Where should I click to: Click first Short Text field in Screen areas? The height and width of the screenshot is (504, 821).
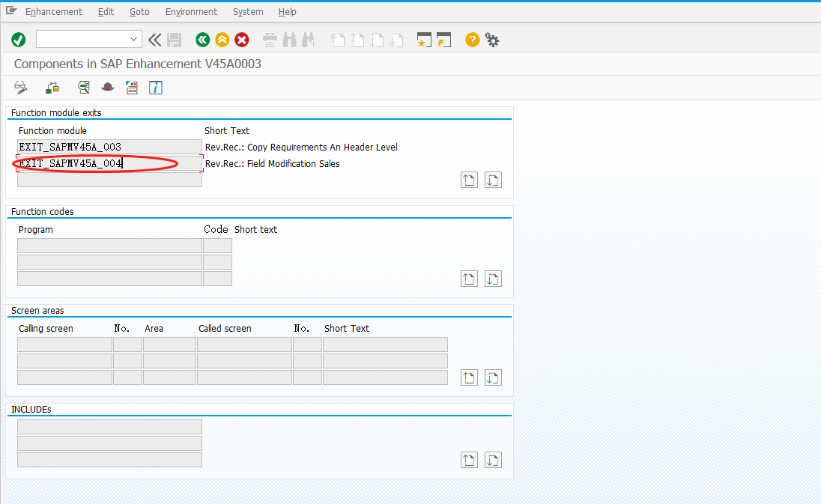(x=385, y=344)
